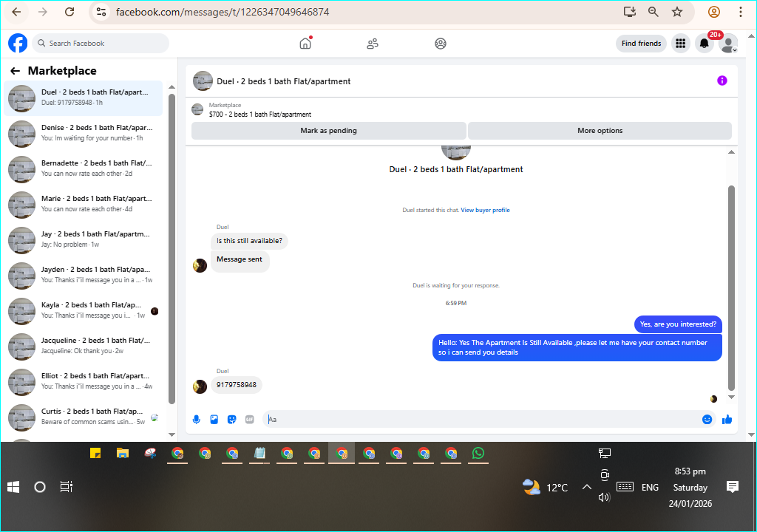Open the Elliot conversation

(84, 382)
